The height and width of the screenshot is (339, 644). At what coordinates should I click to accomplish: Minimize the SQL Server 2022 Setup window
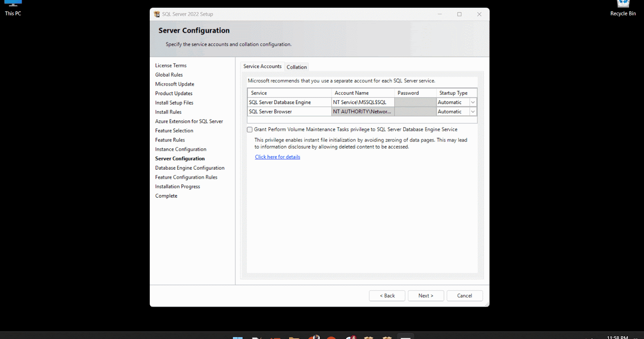(440, 14)
